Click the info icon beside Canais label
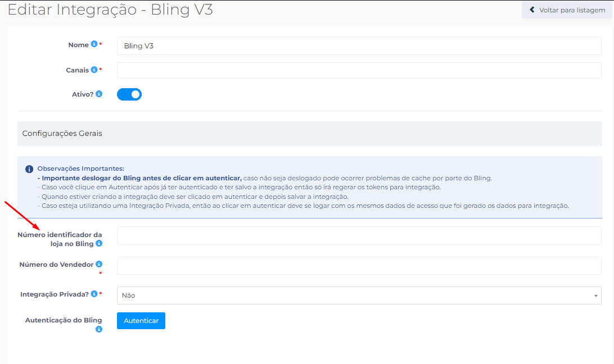This screenshot has width=614, height=364. coord(94,69)
